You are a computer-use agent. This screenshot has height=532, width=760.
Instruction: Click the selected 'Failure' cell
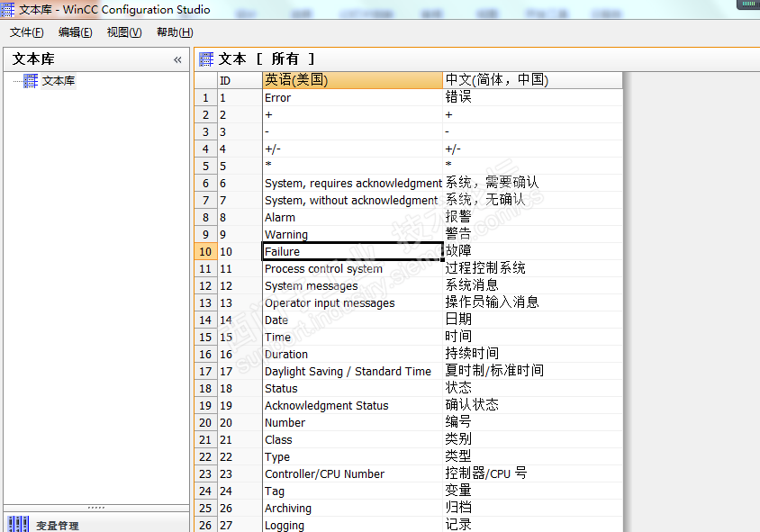[352, 252]
